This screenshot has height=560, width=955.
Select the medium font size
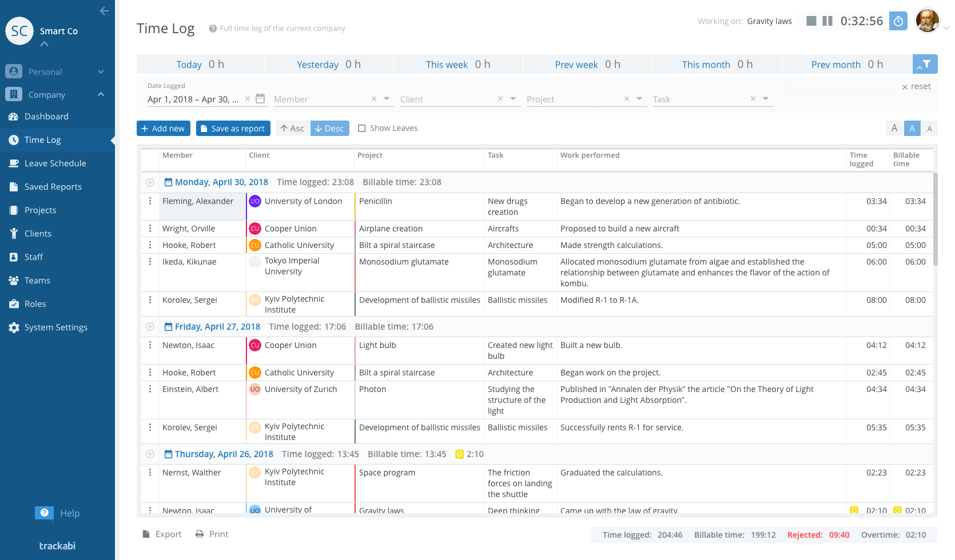tap(912, 129)
